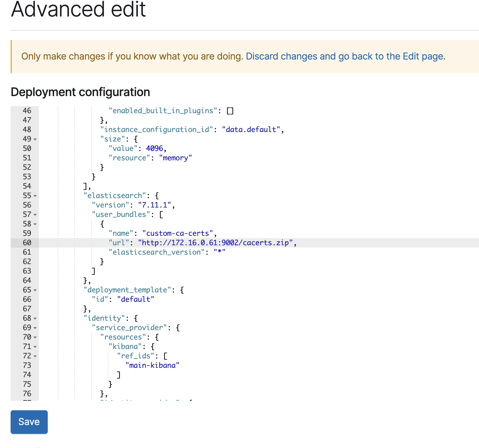Click the "main-kibana" ref id string
The width and height of the screenshot is (479, 448).
[152, 365]
